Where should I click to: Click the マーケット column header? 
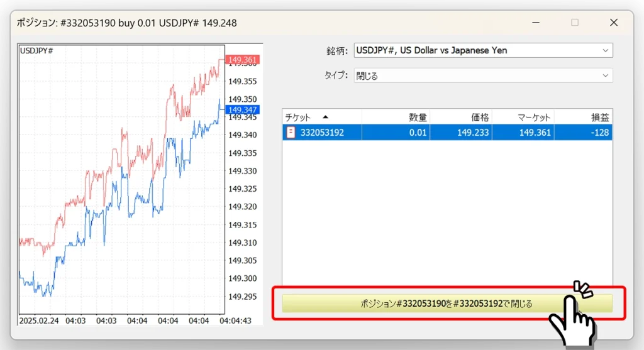(x=523, y=118)
